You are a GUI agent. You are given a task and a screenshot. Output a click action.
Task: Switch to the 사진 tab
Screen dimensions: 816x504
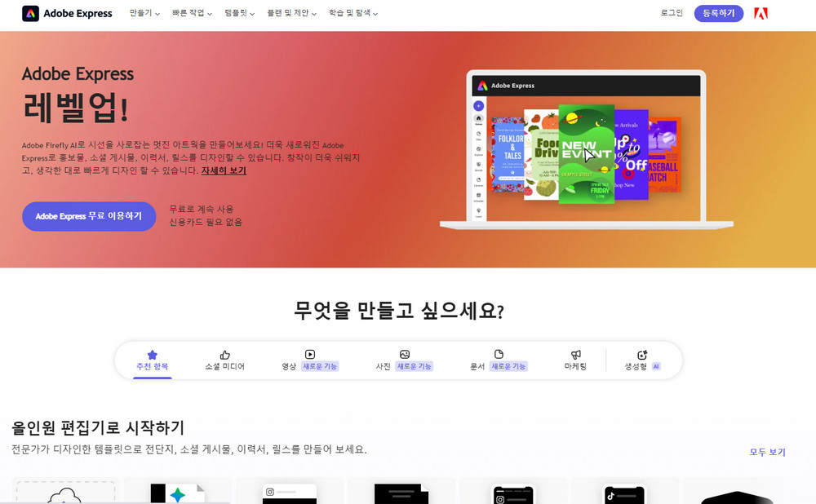pyautogui.click(x=405, y=360)
